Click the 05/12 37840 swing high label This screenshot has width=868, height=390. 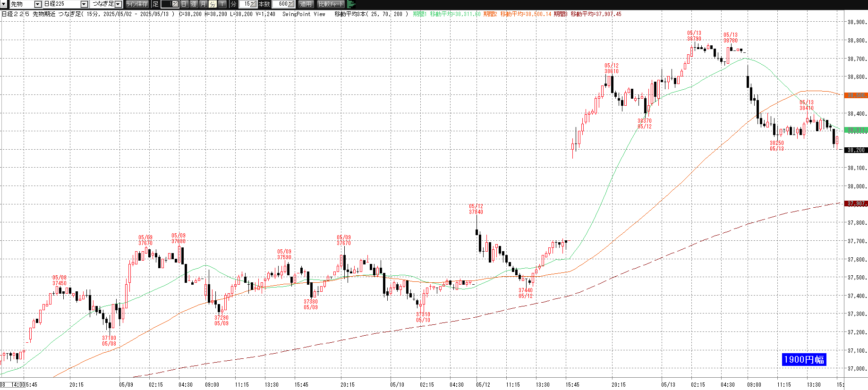[476, 209]
